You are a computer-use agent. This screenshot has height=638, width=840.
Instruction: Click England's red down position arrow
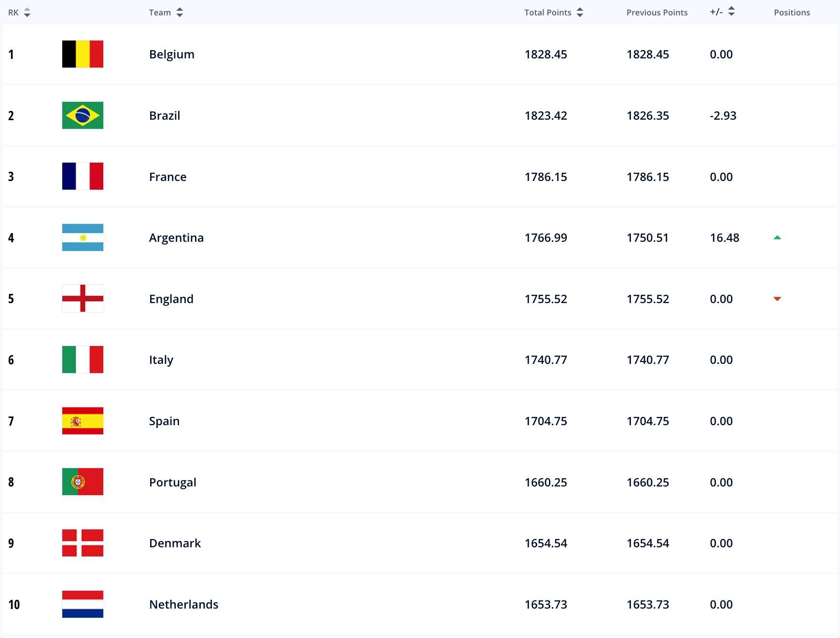(x=777, y=299)
